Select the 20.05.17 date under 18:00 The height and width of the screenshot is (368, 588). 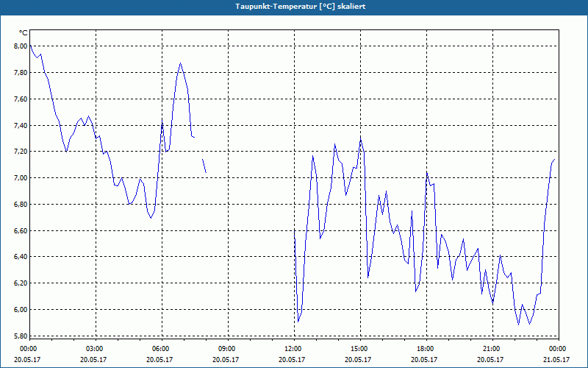[x=424, y=359]
